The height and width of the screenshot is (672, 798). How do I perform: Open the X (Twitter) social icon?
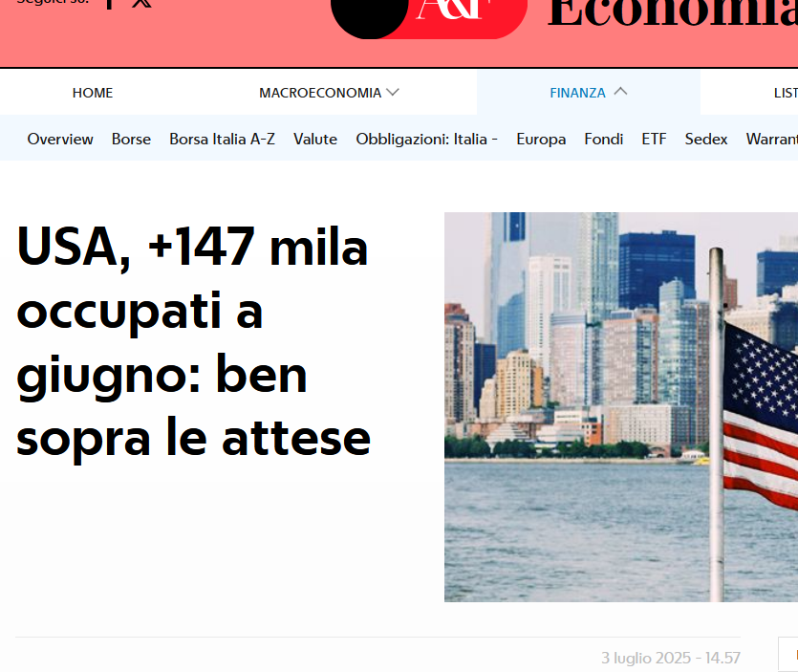click(141, 3)
